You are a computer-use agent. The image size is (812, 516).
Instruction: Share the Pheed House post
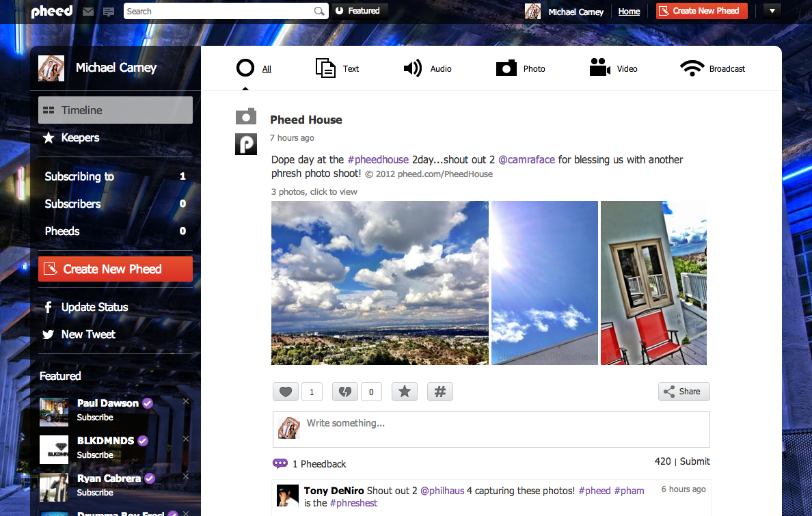click(x=684, y=392)
